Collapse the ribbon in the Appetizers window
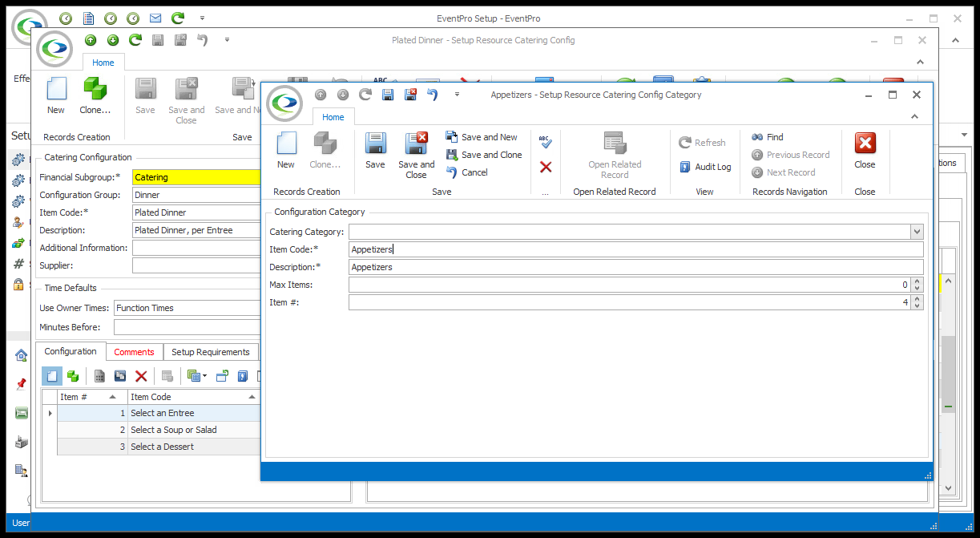This screenshot has width=980, height=538. pyautogui.click(x=916, y=117)
